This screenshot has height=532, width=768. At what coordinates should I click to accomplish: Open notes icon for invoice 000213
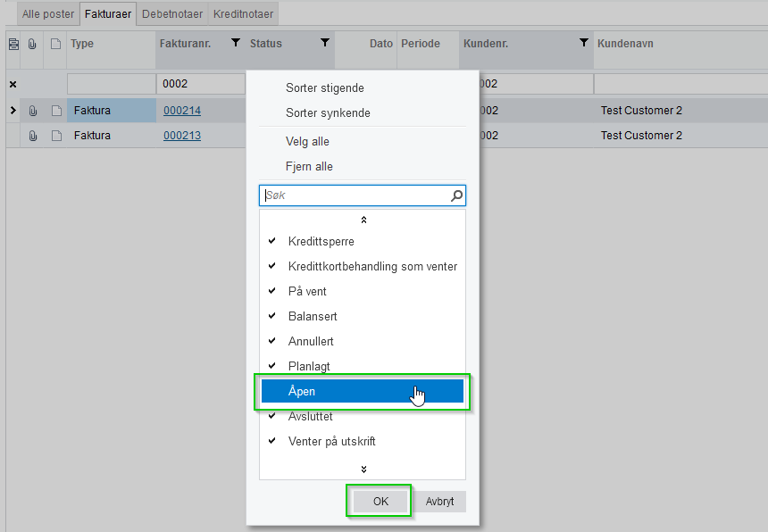(x=57, y=136)
